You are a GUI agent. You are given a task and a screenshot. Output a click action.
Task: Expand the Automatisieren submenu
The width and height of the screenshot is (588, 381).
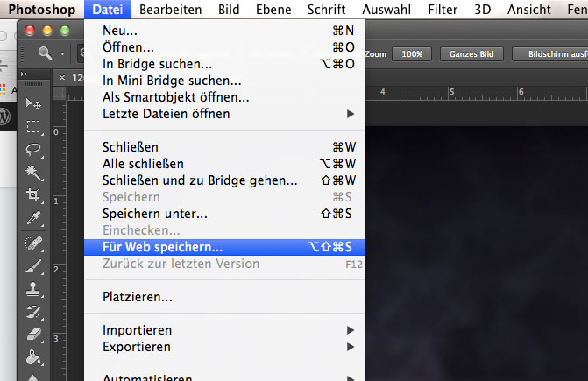pos(224,377)
